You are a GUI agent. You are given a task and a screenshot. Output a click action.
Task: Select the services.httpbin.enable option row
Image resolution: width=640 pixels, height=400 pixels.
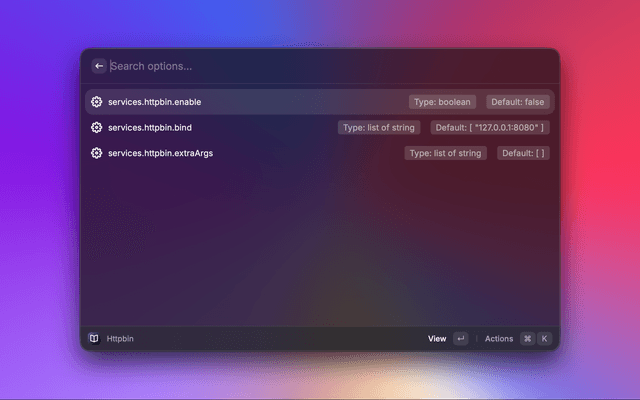tap(250, 102)
